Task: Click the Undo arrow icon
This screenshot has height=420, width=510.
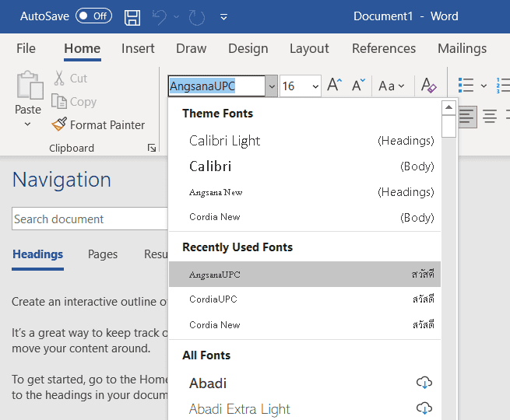Action: coord(160,17)
